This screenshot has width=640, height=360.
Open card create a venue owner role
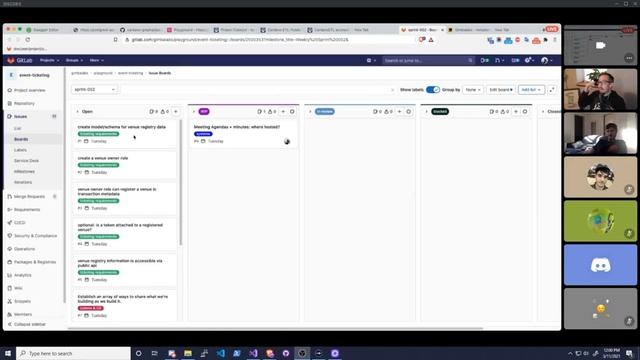[103, 158]
